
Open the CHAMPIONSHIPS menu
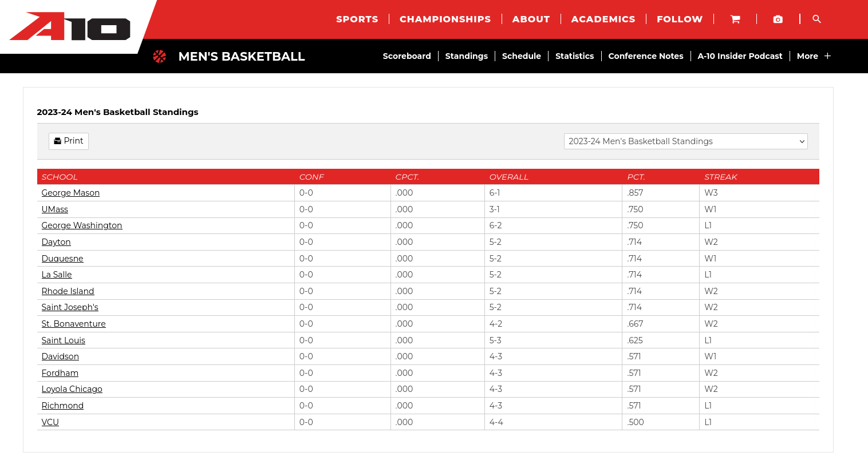pos(445,19)
